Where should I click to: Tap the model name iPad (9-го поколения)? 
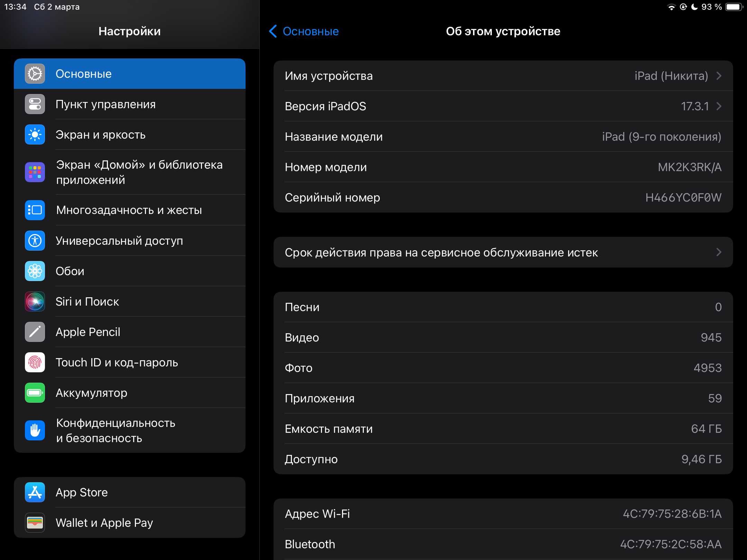pos(662,137)
